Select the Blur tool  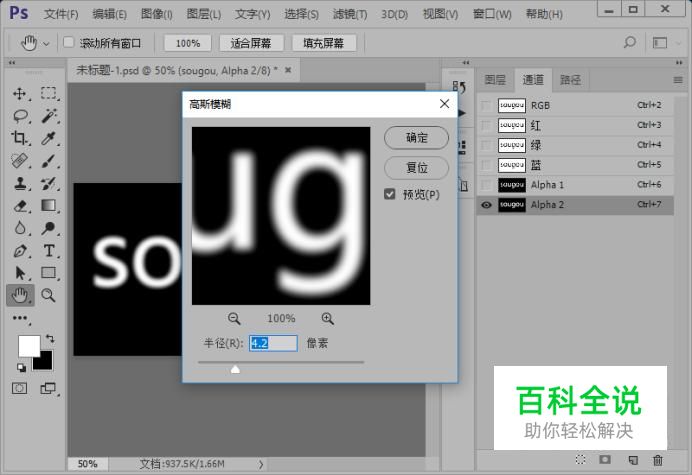tap(20, 228)
